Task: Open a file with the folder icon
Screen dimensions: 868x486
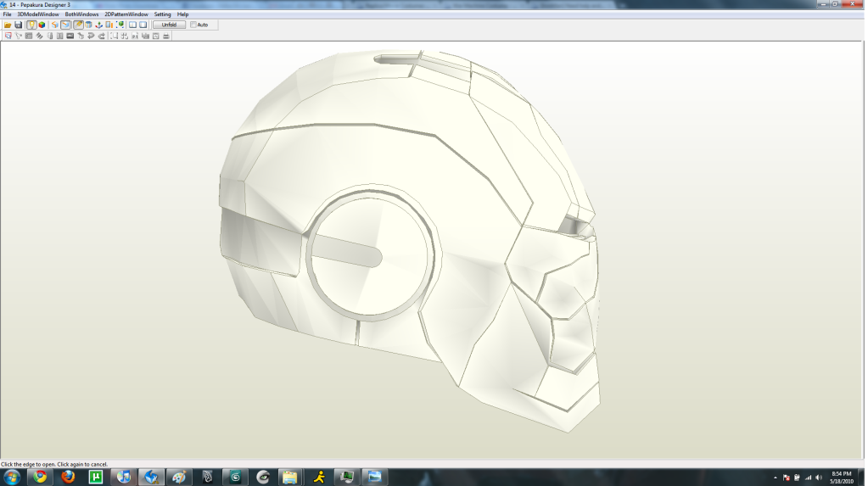Action: coord(8,25)
